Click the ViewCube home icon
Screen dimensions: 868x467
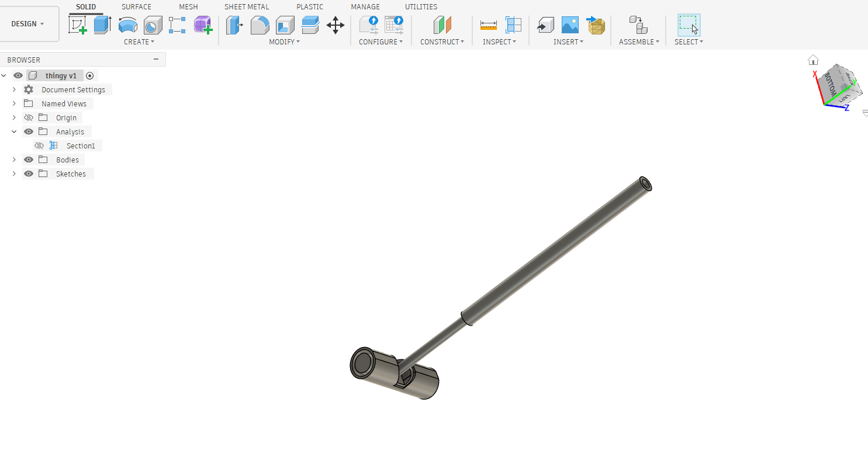pyautogui.click(x=813, y=60)
